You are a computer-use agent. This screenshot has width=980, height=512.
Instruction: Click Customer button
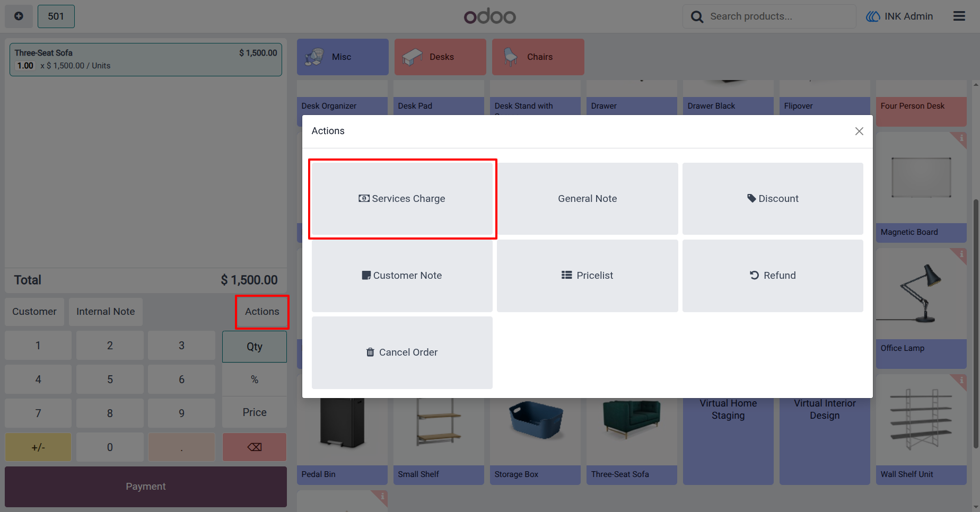point(34,312)
